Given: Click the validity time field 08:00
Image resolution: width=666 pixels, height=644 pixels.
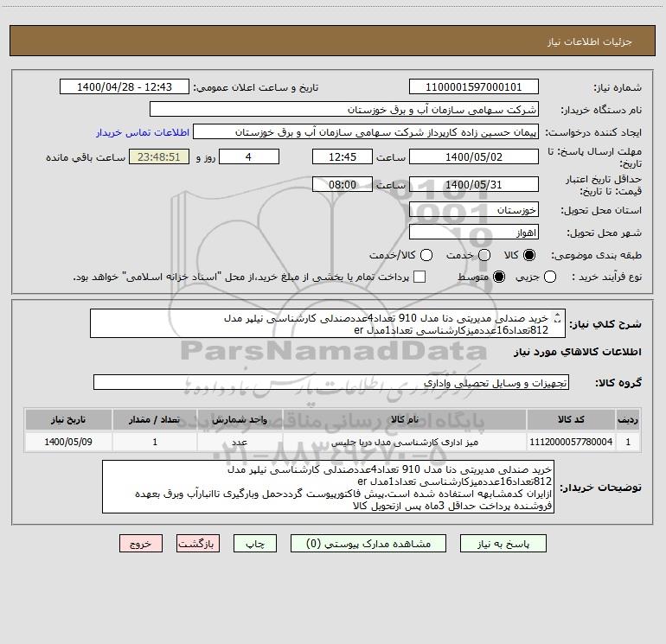Looking at the screenshot, I should click(343, 184).
